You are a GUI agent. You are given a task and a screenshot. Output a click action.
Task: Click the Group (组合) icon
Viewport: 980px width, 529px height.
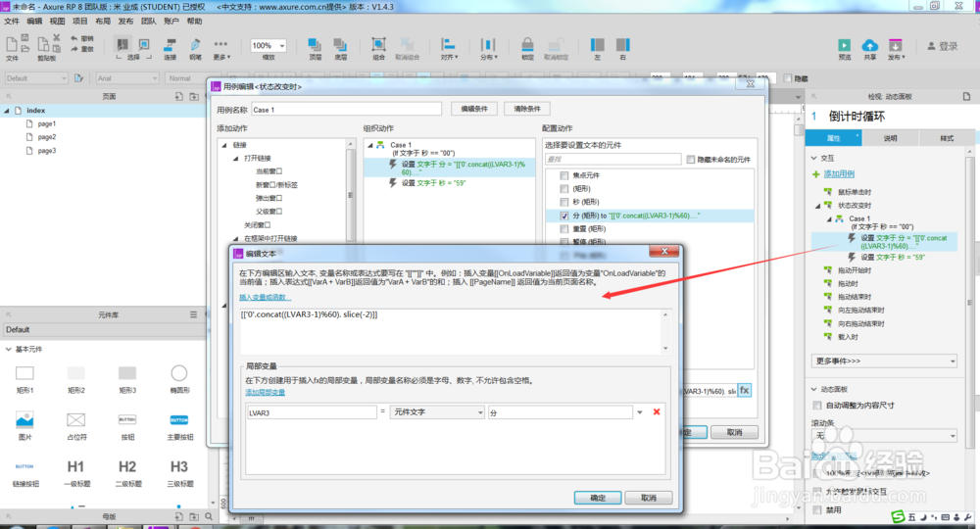coord(378,44)
